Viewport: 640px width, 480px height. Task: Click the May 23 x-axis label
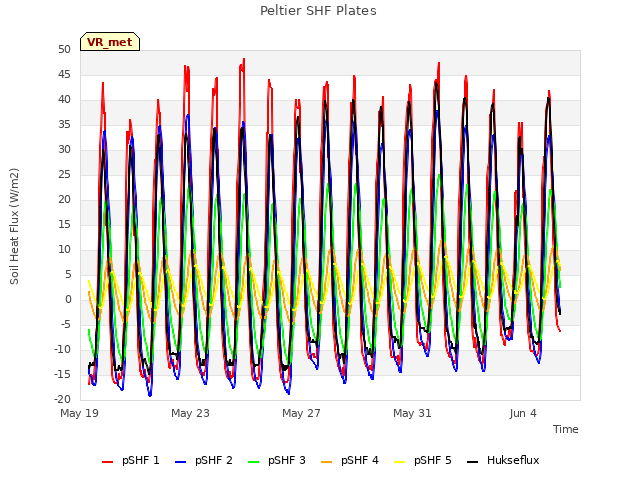click(190, 413)
